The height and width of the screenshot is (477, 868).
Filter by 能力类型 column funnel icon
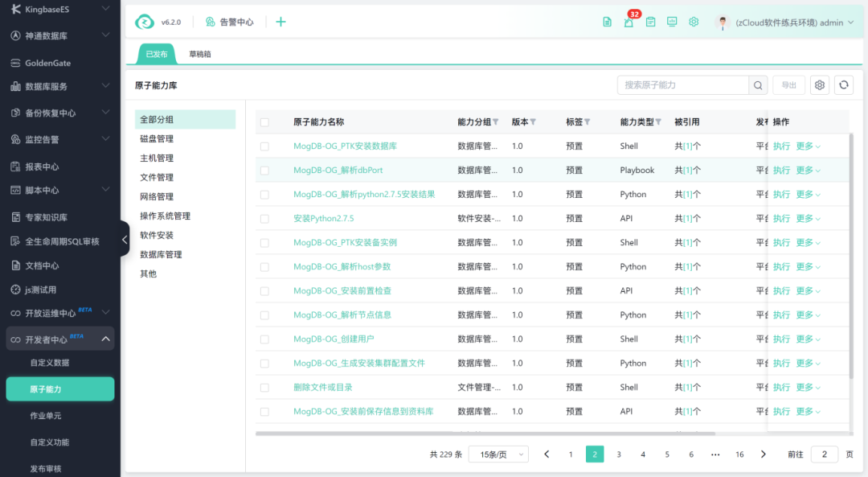tap(658, 122)
